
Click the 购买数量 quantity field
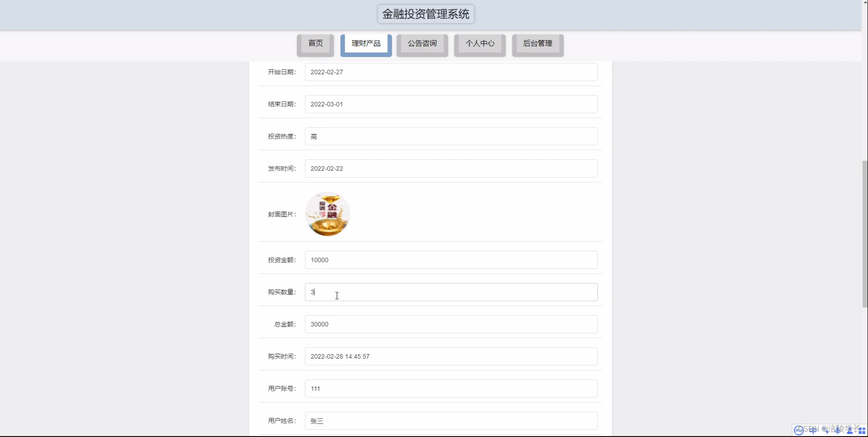click(451, 292)
